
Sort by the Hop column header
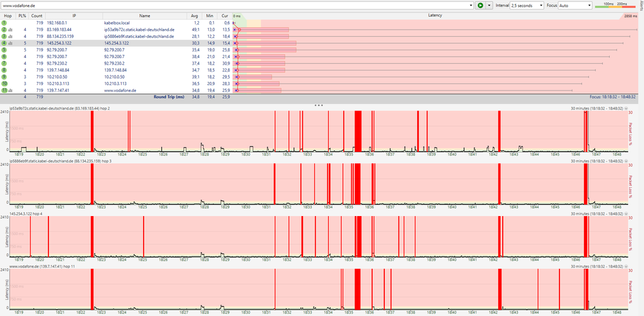pyautogui.click(x=8, y=15)
